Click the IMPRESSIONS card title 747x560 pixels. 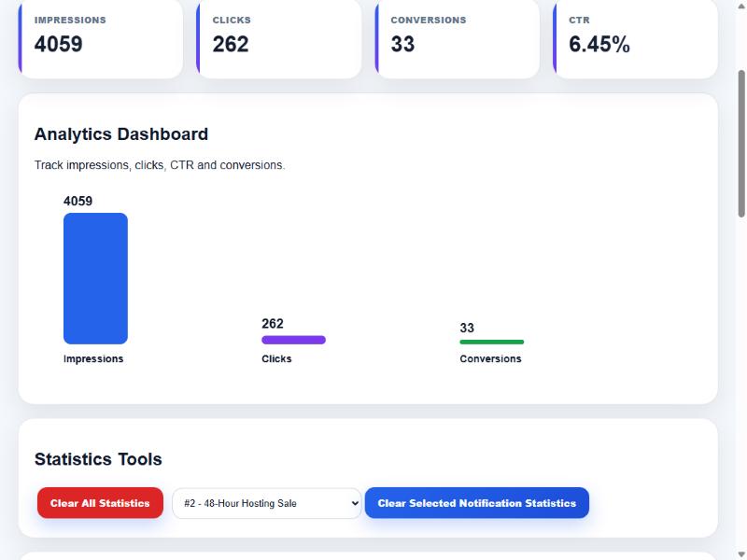(x=70, y=20)
